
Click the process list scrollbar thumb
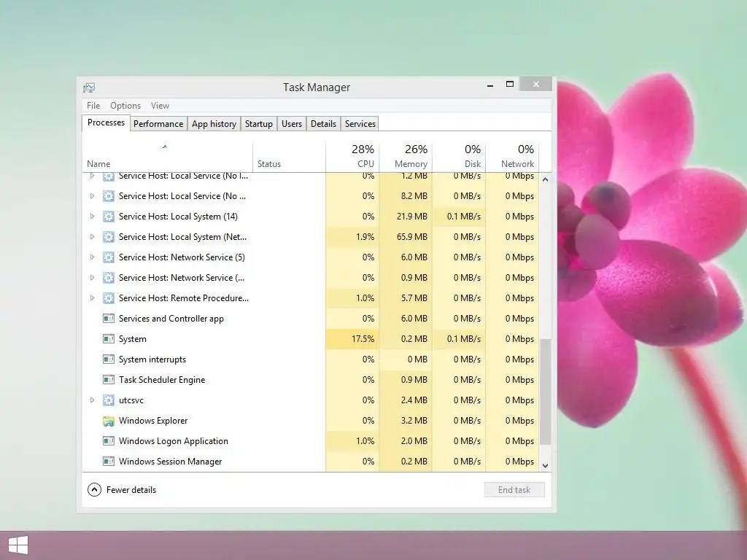tap(546, 392)
